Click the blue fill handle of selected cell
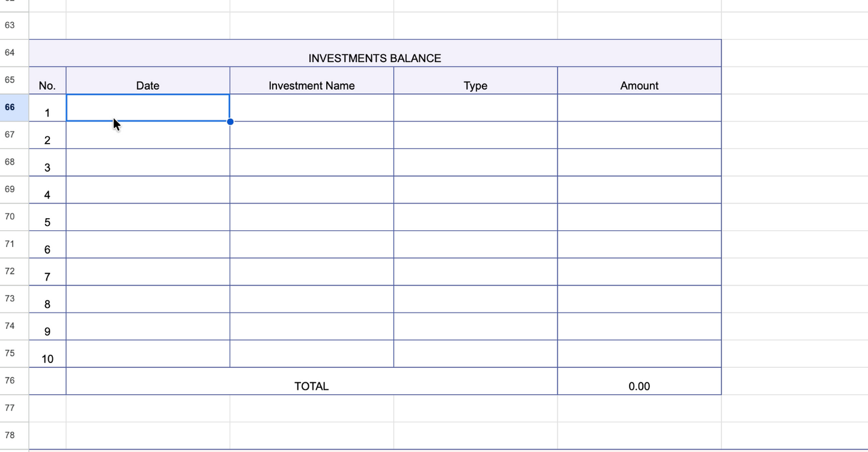Image resolution: width=868 pixels, height=452 pixels. 230,121
